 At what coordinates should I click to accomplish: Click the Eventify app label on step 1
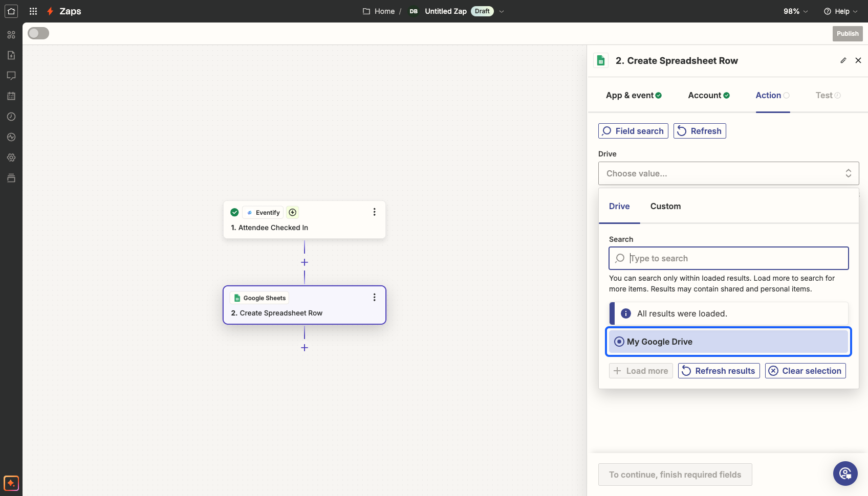[263, 212]
